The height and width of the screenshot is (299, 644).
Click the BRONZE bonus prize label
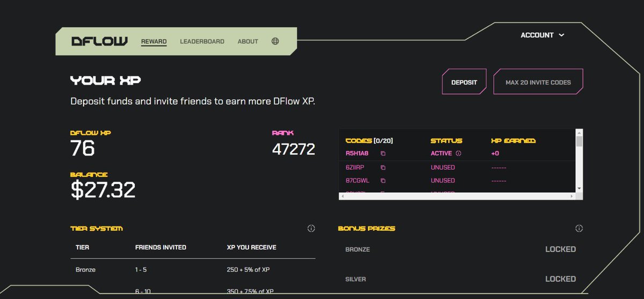coord(357,250)
